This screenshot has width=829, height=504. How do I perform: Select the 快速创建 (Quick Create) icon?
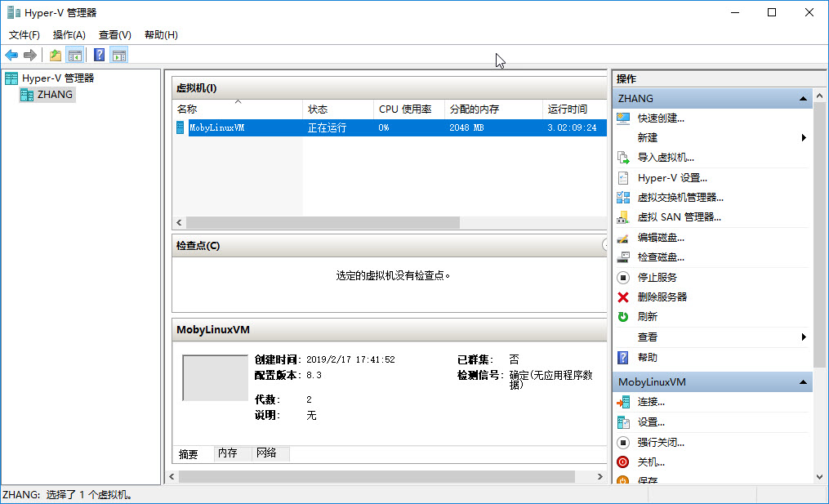[623, 118]
